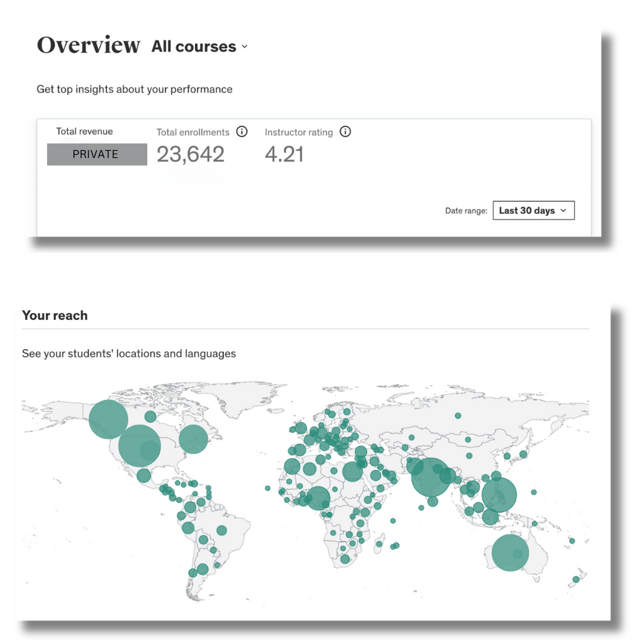This screenshot has width=644, height=644.
Task: Click info icon beside Instructor rating
Action: coord(345,131)
